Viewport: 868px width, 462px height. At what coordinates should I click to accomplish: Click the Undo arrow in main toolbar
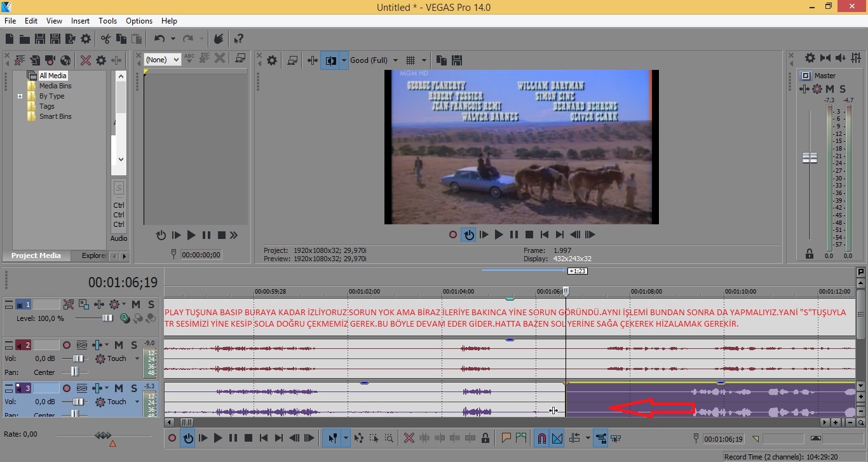(159, 39)
